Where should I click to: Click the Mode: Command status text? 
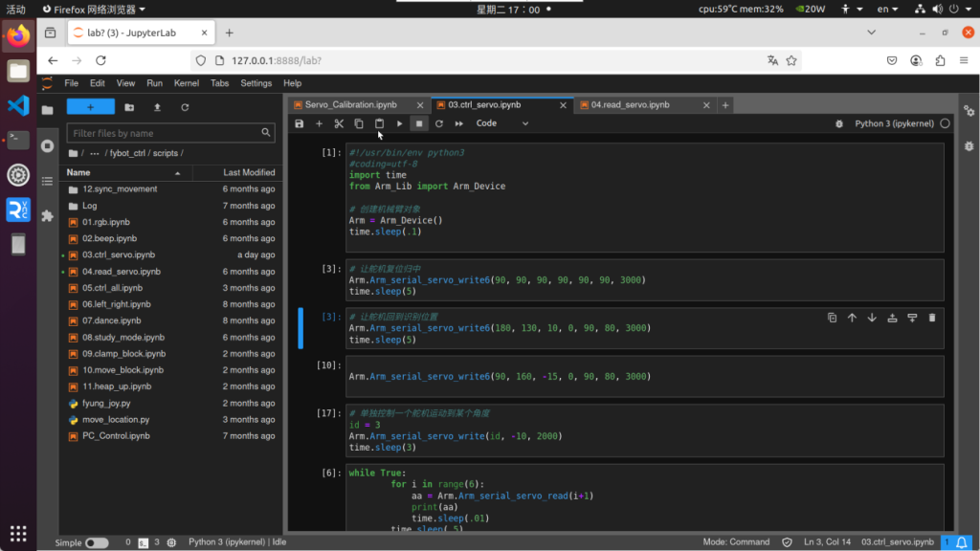click(x=736, y=542)
